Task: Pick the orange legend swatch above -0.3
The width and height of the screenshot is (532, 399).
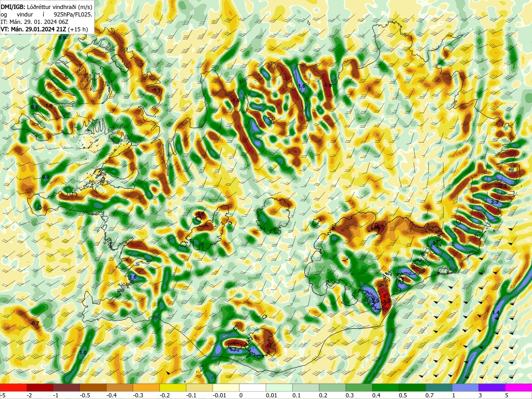Action: [x=146, y=387]
